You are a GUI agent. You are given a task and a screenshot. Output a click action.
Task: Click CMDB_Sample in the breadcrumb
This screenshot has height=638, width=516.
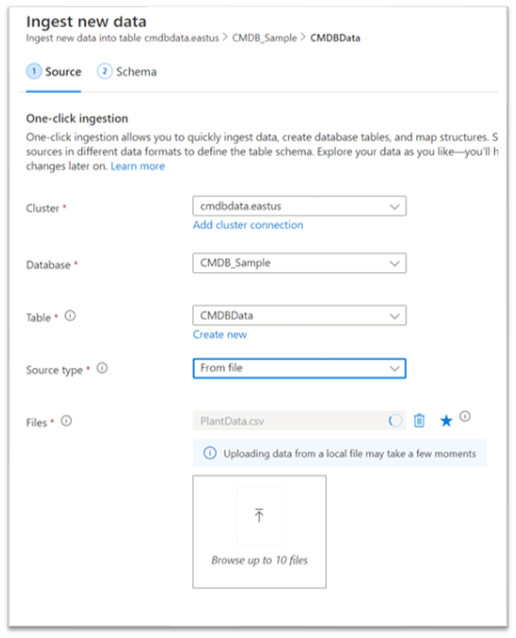tap(265, 38)
